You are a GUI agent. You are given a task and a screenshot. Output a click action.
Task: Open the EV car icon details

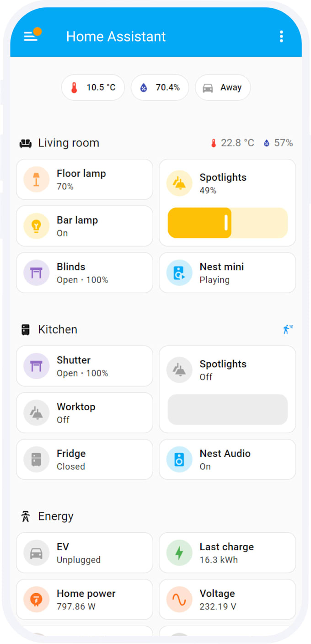pos(37,553)
